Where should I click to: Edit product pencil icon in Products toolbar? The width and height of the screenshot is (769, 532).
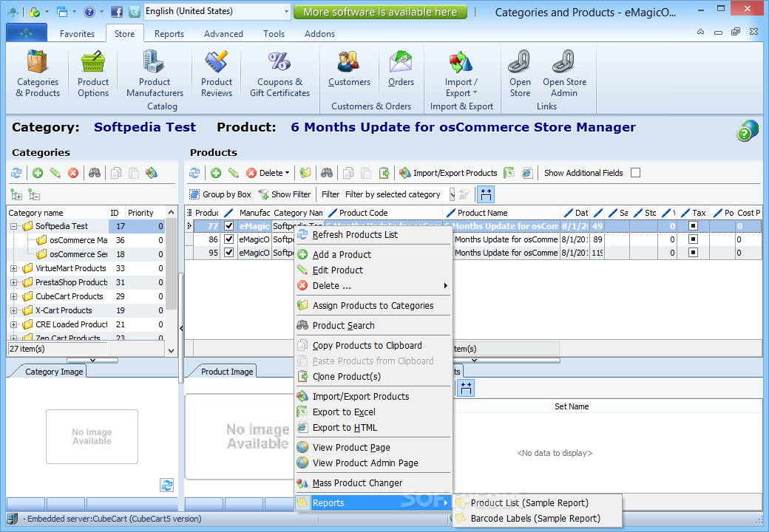click(x=234, y=173)
